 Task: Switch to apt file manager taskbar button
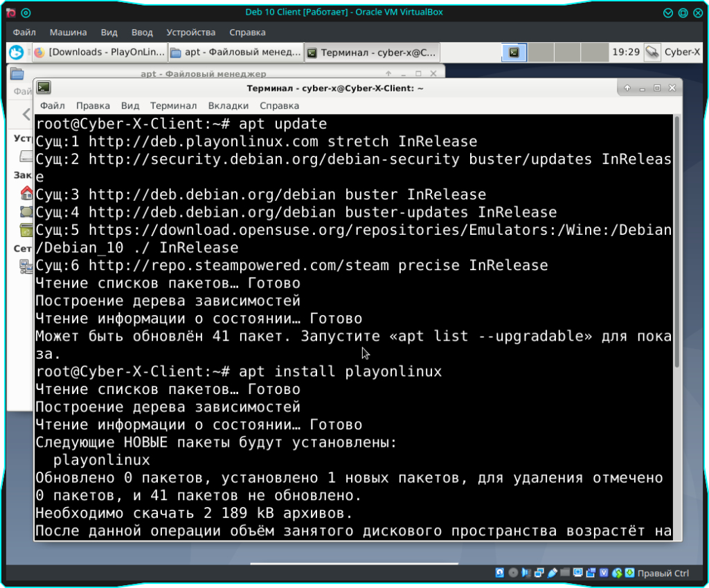click(x=235, y=52)
